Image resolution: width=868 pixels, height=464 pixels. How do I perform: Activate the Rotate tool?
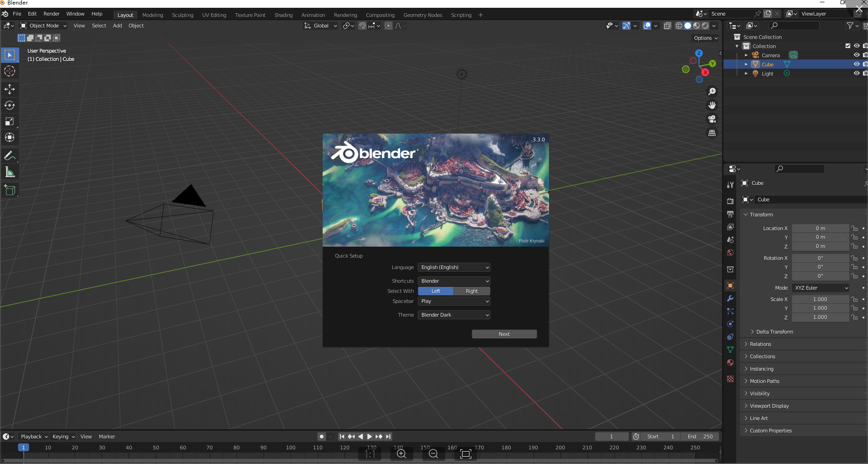[x=10, y=105]
